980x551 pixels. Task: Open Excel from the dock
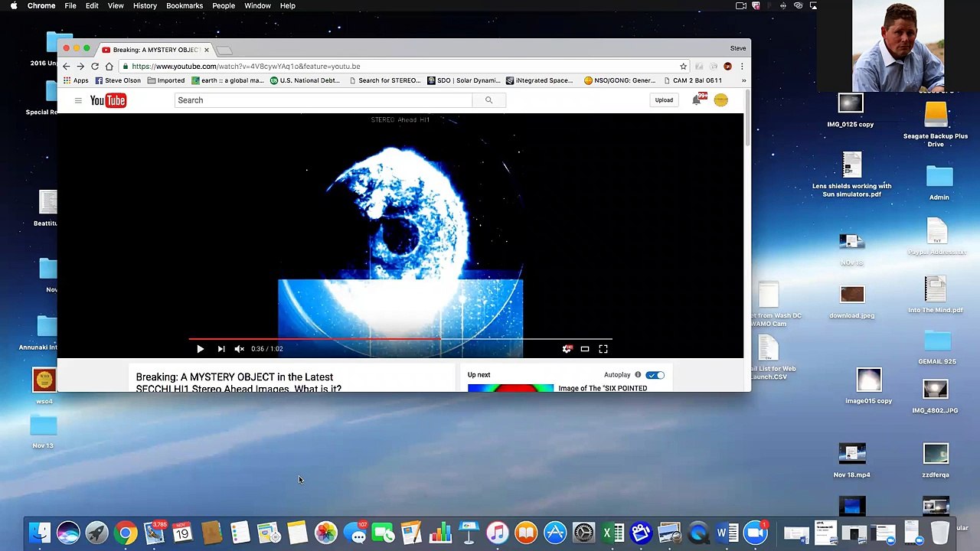point(612,533)
